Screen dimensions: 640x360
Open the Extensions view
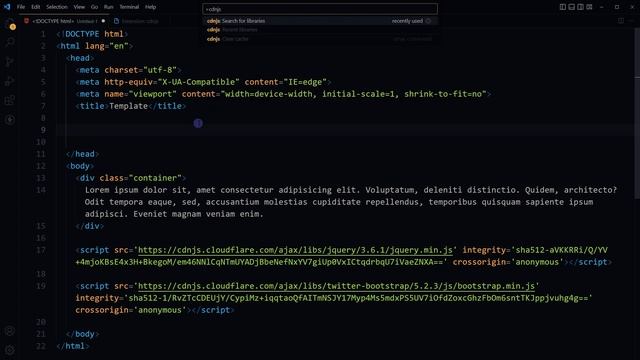[x=10, y=100]
